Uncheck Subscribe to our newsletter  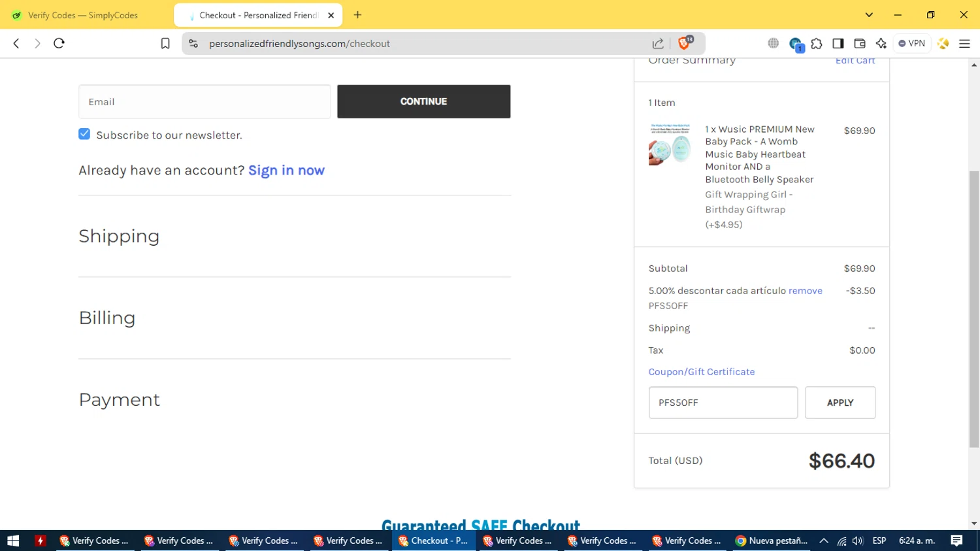pos(84,134)
